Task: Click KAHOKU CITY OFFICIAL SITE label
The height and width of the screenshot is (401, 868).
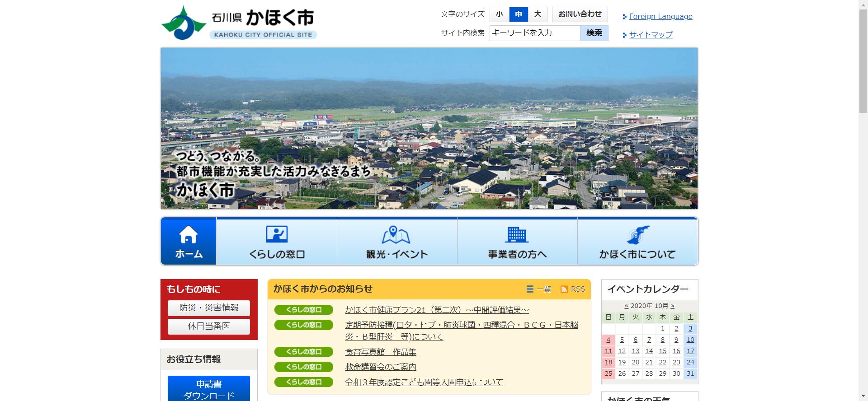Action: (263, 35)
